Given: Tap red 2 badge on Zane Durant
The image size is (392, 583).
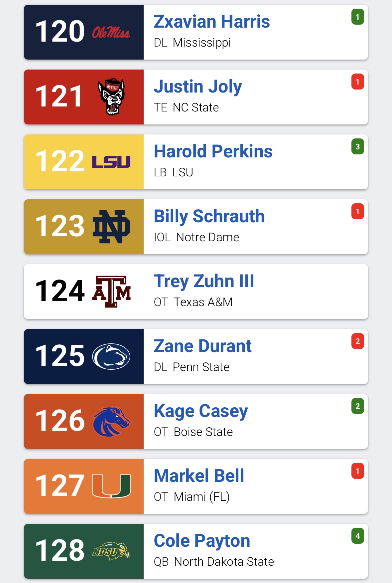Looking at the screenshot, I should point(357,341).
